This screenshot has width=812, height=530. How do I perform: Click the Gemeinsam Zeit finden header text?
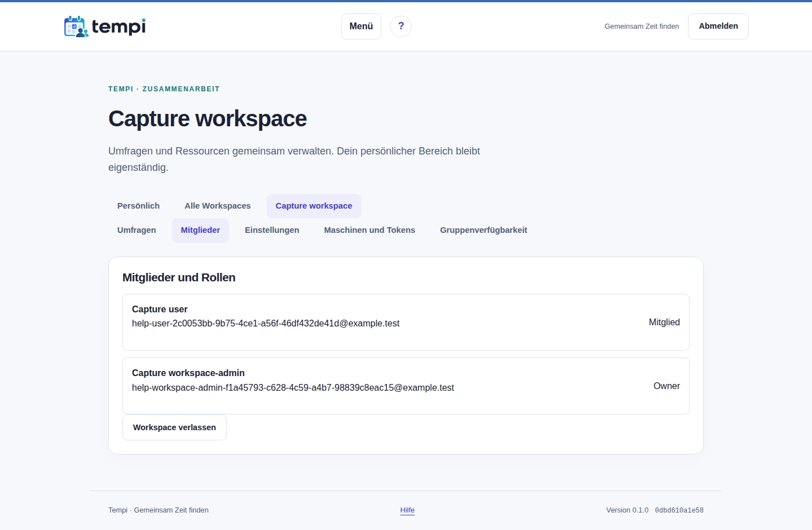(x=642, y=26)
